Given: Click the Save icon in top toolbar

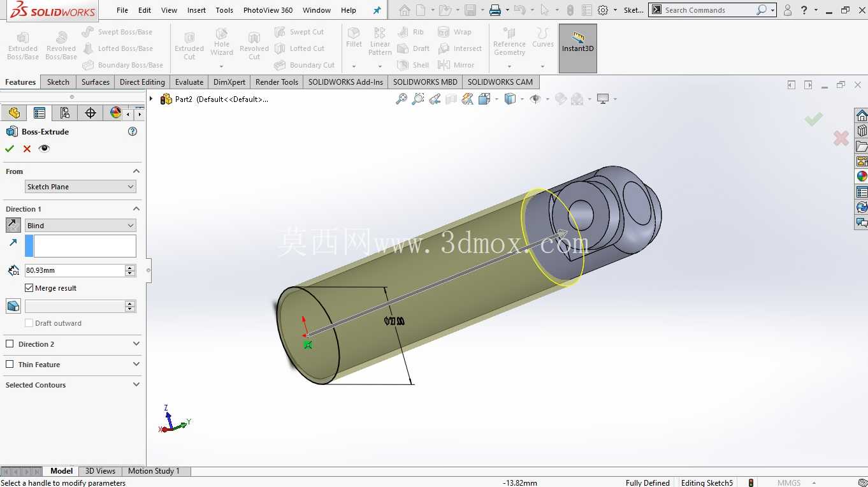Looking at the screenshot, I should click(470, 10).
